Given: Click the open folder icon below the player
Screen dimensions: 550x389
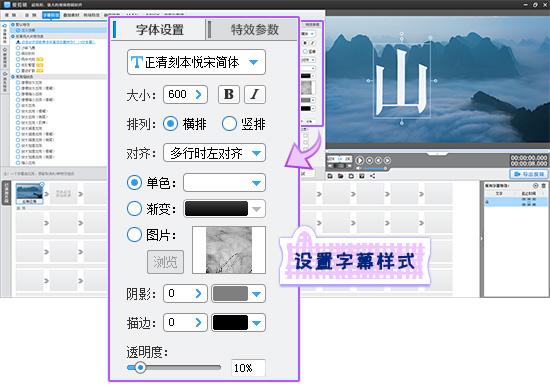Looking at the screenshot, I should click(x=340, y=176).
